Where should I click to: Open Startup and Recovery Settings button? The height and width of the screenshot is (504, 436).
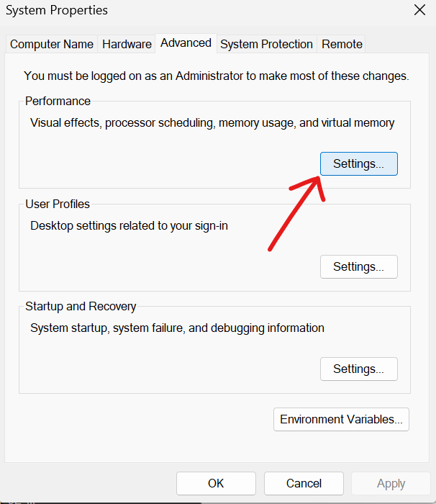pos(358,369)
